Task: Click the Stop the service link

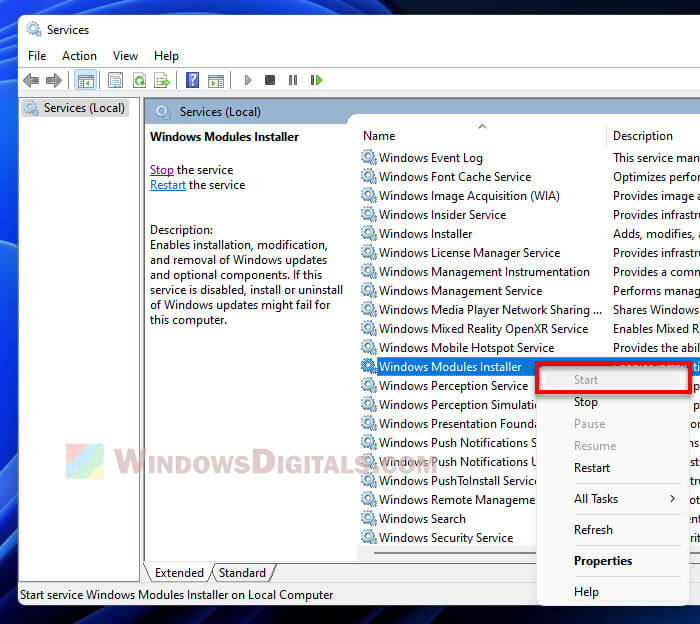Action: 162,170
